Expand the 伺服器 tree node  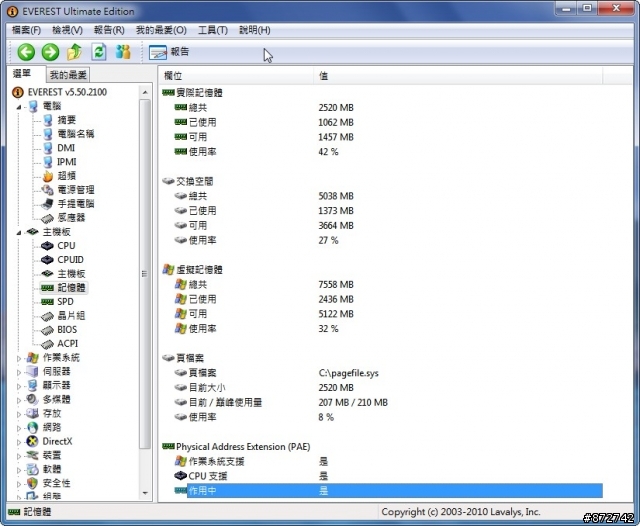[19, 373]
